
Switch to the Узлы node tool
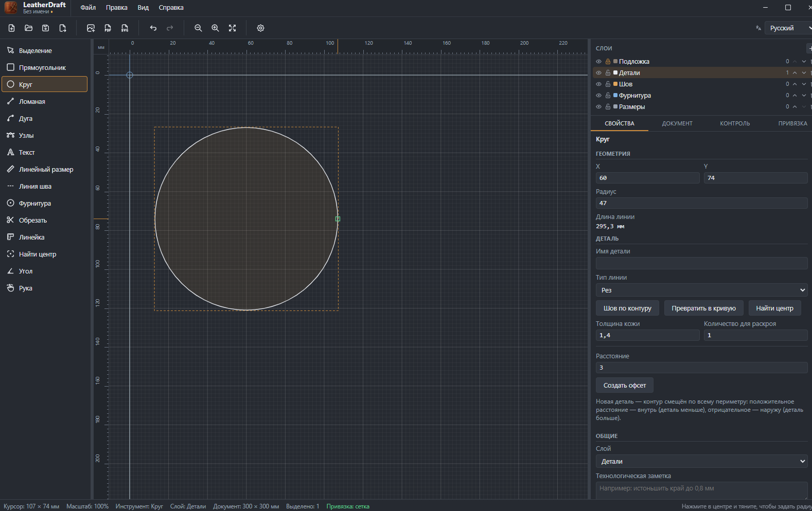45,135
